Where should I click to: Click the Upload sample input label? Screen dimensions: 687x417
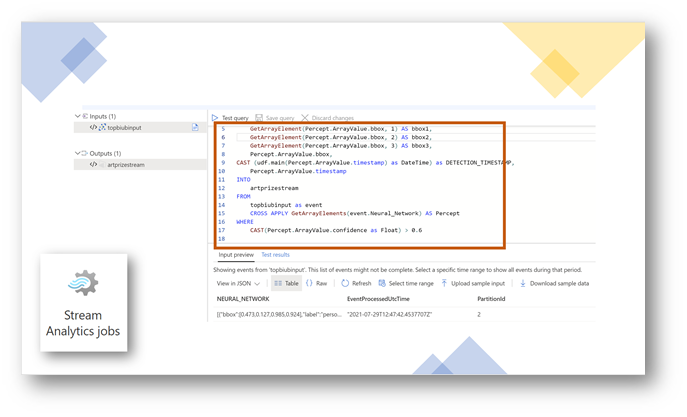(x=478, y=283)
